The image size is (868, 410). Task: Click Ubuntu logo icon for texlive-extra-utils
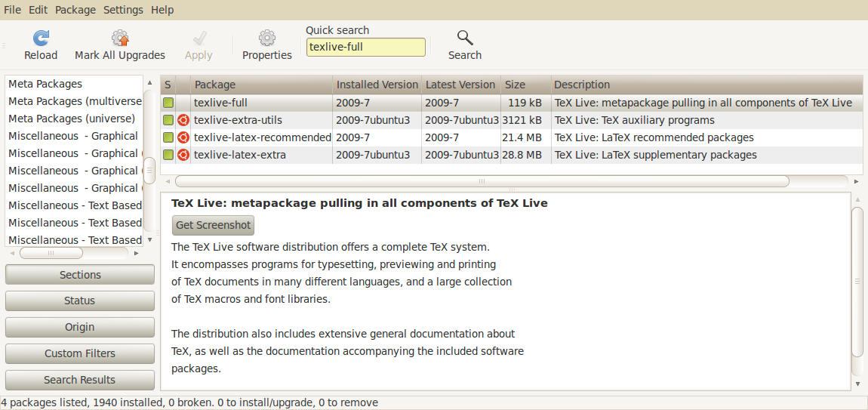tap(183, 120)
